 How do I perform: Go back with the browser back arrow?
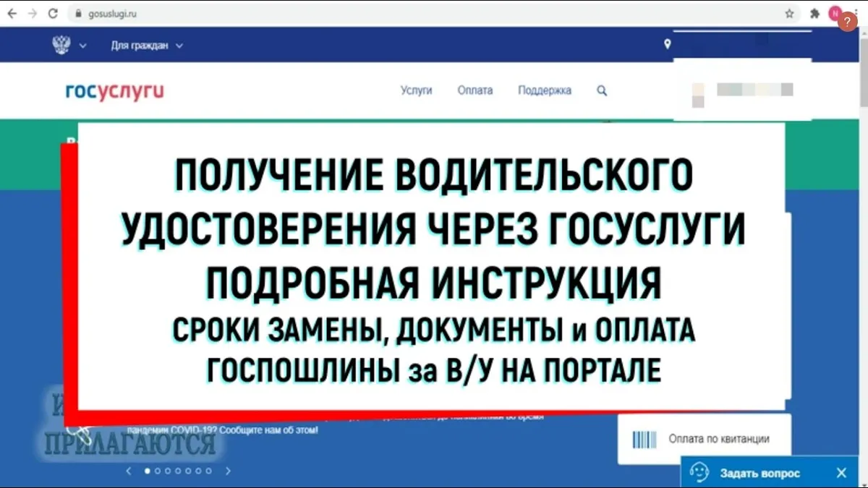[12, 13]
